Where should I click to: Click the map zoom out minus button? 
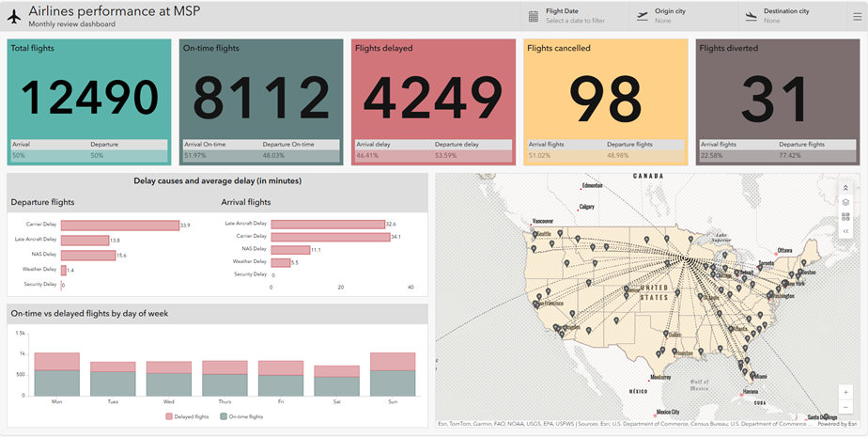click(845, 407)
